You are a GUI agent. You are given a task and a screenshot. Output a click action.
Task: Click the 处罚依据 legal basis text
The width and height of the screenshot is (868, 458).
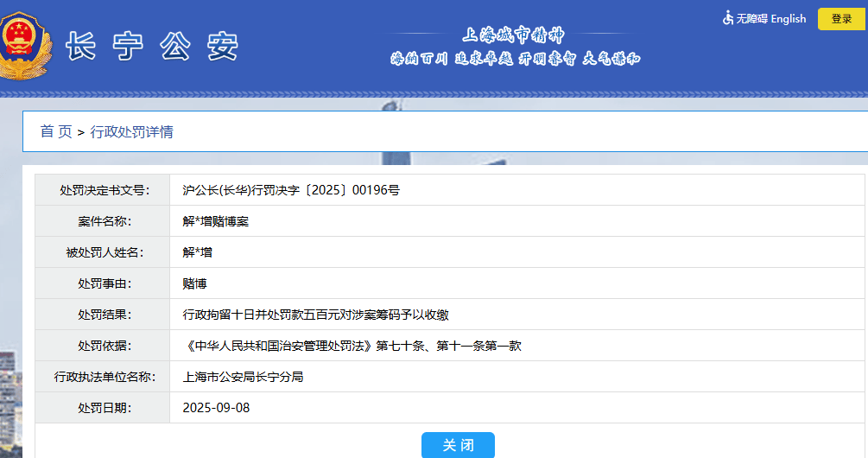point(352,346)
